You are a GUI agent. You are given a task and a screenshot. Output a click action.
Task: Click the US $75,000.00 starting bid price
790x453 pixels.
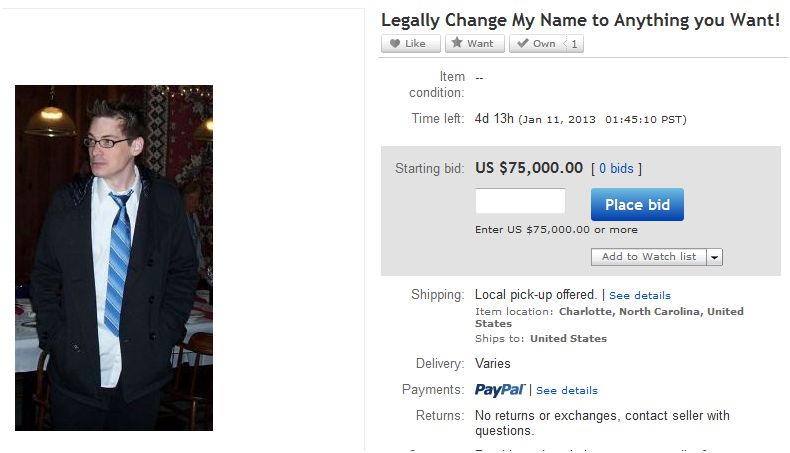(x=529, y=168)
